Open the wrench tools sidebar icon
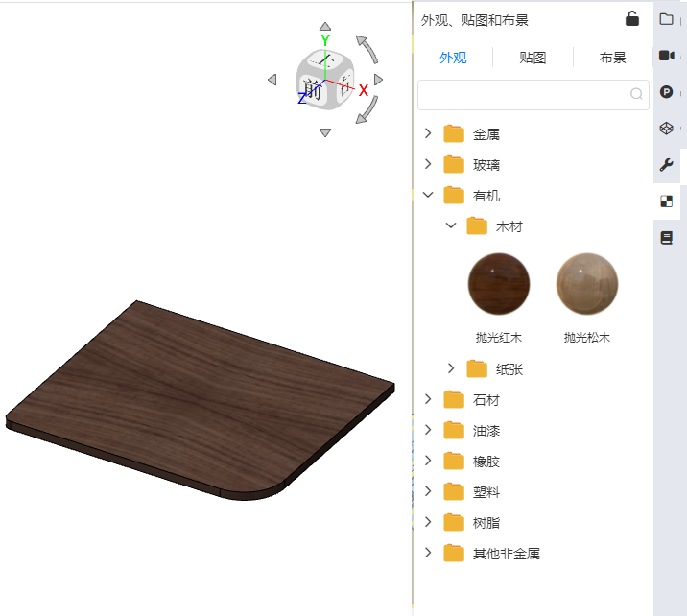The height and width of the screenshot is (616, 687). click(x=666, y=165)
